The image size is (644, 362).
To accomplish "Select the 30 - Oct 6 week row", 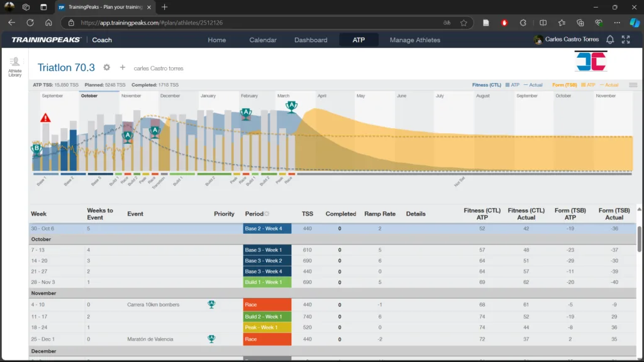I will click(333, 228).
